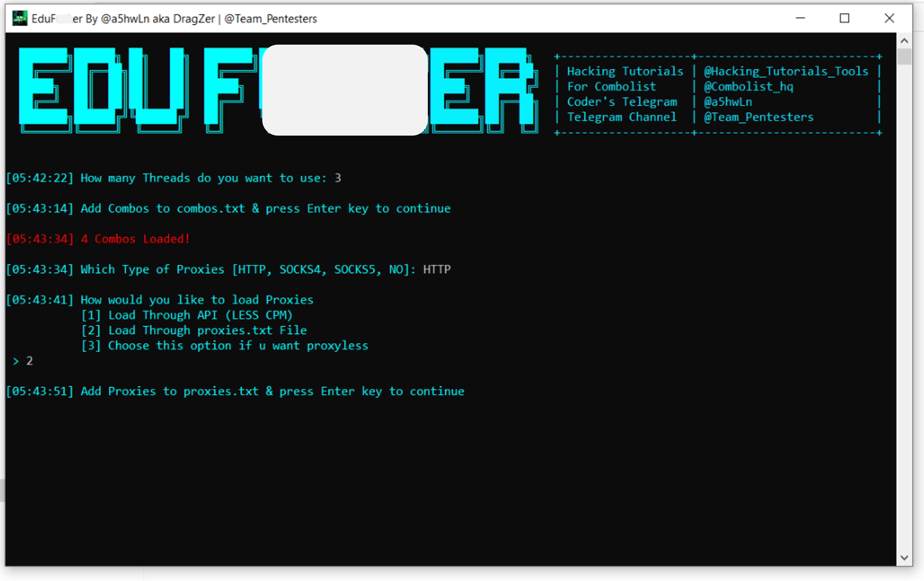Click the 'How would you like to load Proxies' line
The width and height of the screenshot is (924, 581).
160,300
